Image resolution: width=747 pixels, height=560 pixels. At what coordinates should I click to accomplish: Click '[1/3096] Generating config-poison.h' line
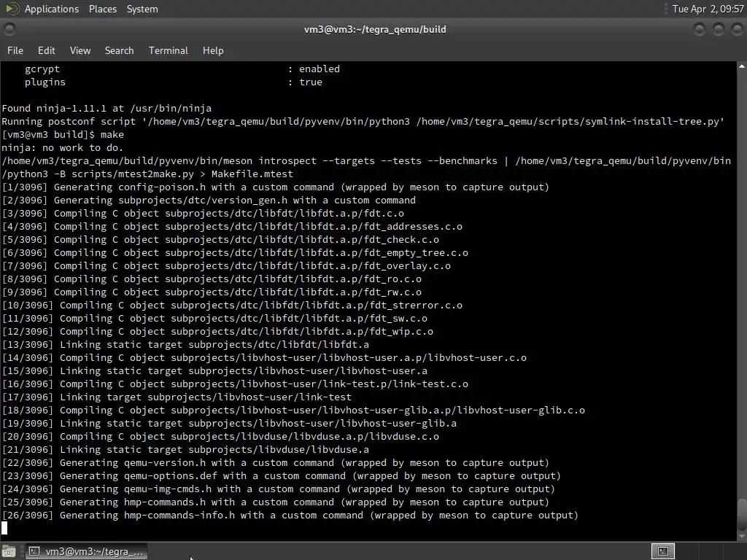(275, 187)
